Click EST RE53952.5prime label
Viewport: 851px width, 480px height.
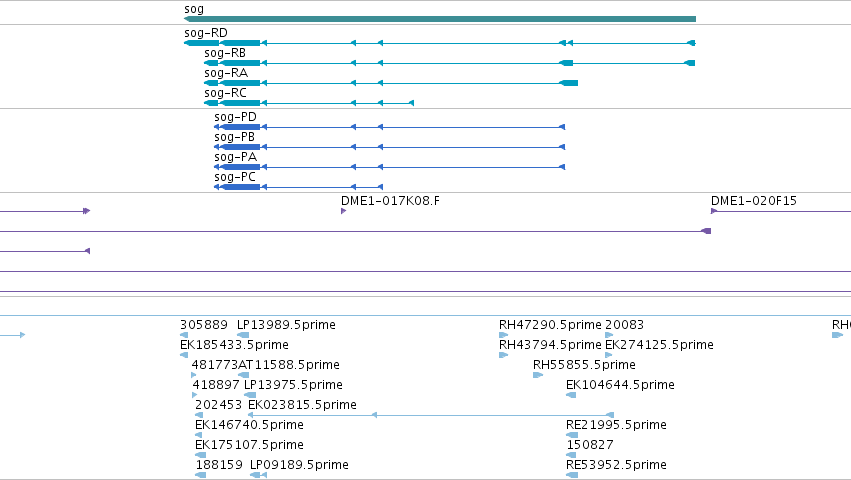pyautogui.click(x=616, y=465)
